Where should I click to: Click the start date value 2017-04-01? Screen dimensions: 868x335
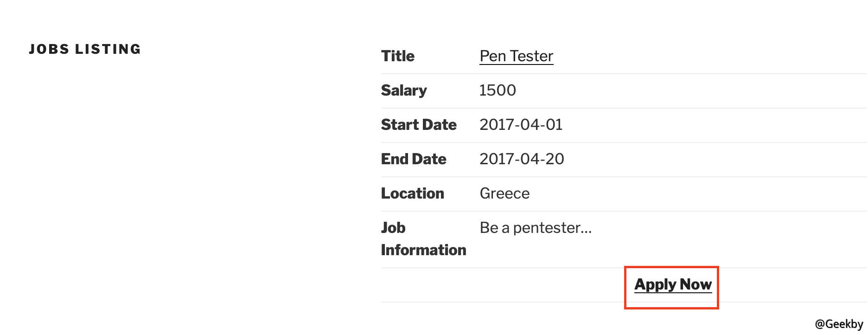click(521, 125)
